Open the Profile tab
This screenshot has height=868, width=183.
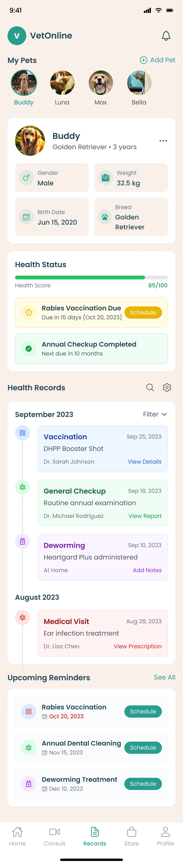click(x=165, y=836)
